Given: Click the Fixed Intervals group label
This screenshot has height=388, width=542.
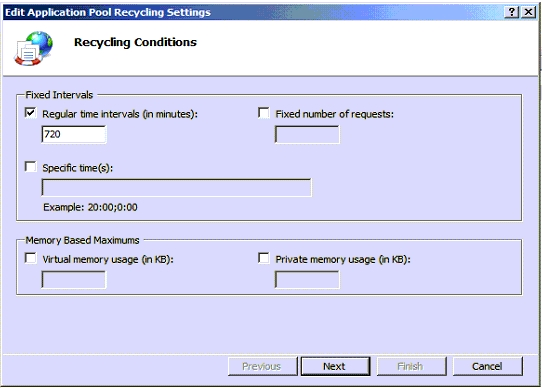Looking at the screenshot, I should [59, 95].
